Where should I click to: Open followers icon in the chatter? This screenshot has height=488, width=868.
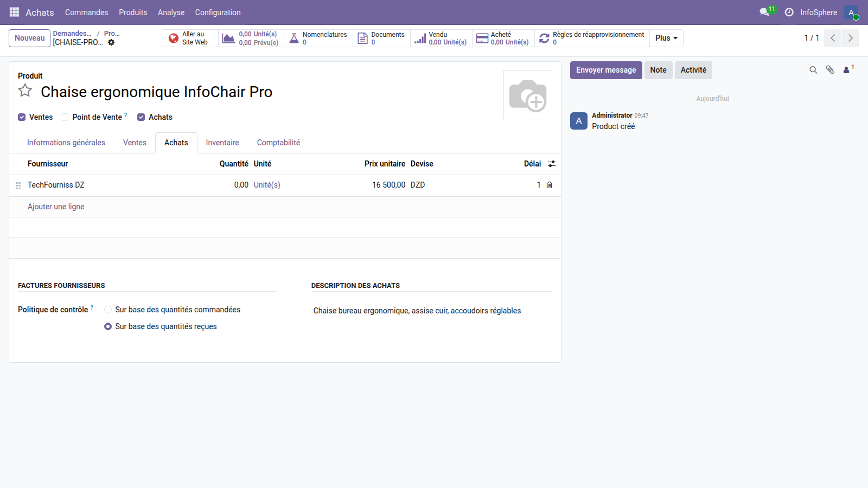click(x=847, y=70)
